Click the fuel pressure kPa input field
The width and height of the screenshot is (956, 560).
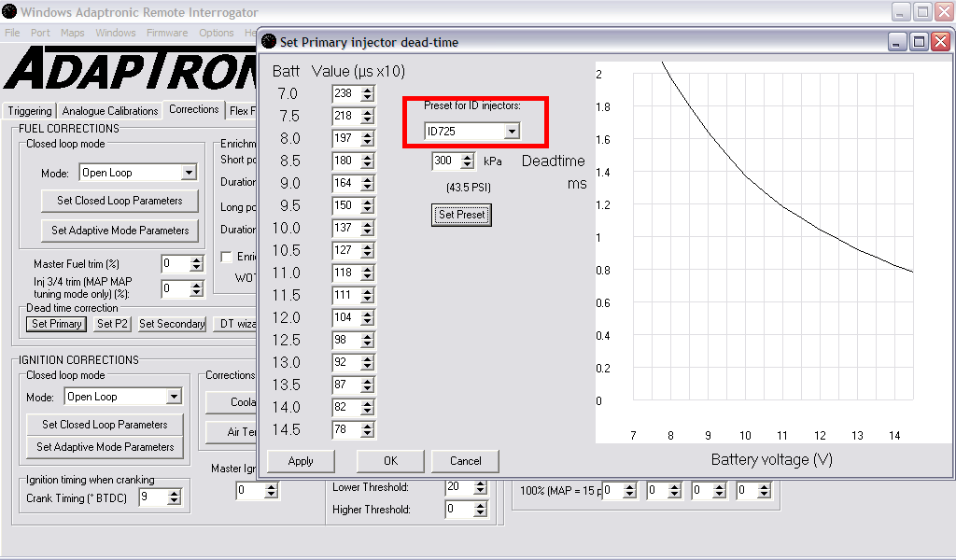click(x=443, y=161)
